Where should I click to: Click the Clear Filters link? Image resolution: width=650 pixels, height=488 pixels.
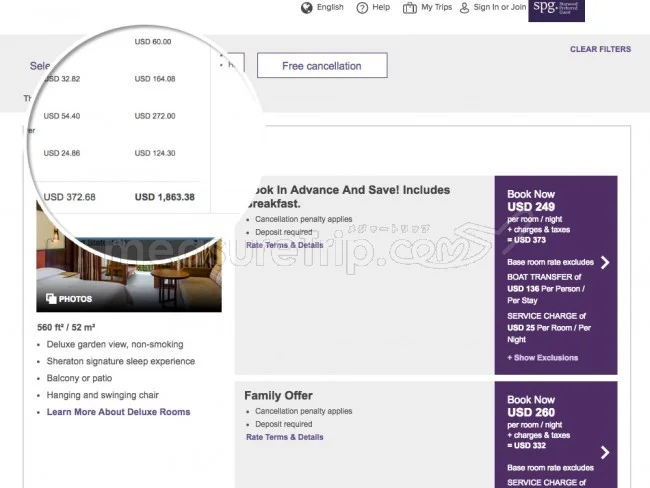tap(600, 49)
